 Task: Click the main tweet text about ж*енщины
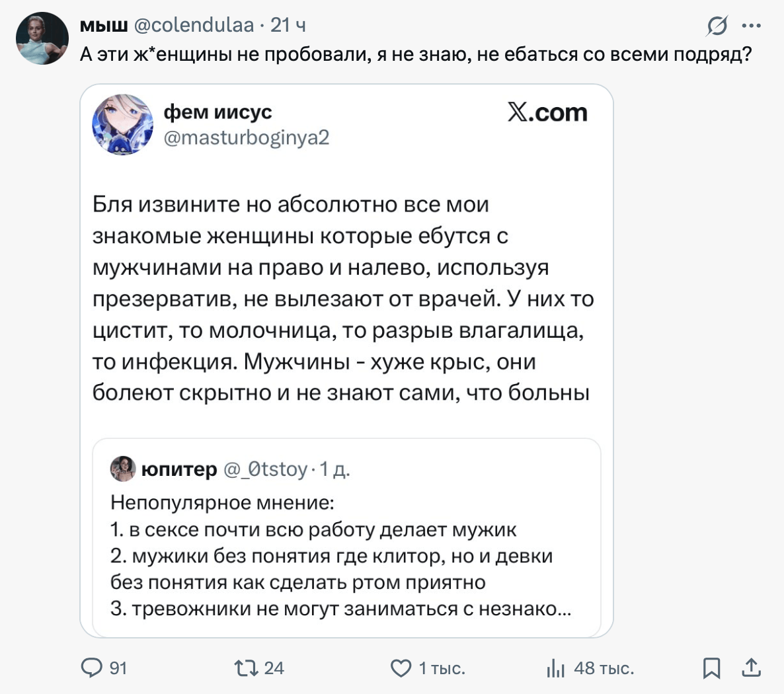(x=416, y=54)
